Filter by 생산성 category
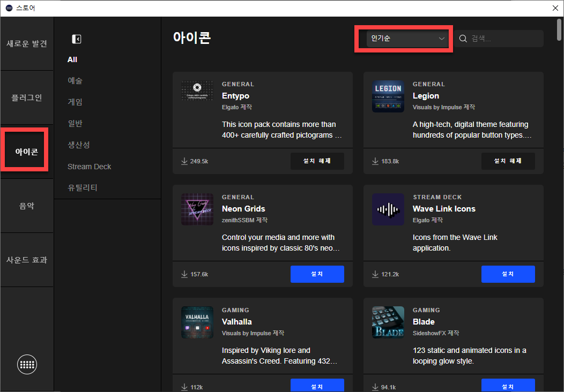Screen dimensions: 564x392 pos(79,145)
